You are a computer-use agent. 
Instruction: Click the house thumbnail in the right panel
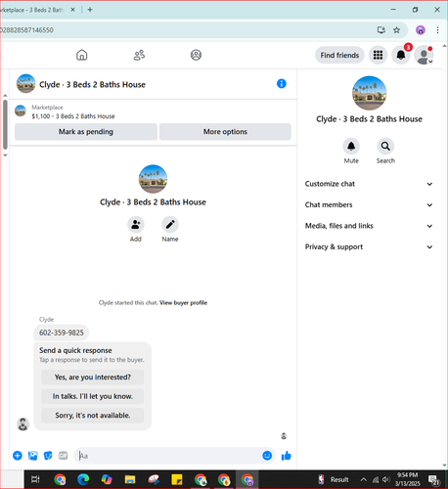(x=369, y=93)
